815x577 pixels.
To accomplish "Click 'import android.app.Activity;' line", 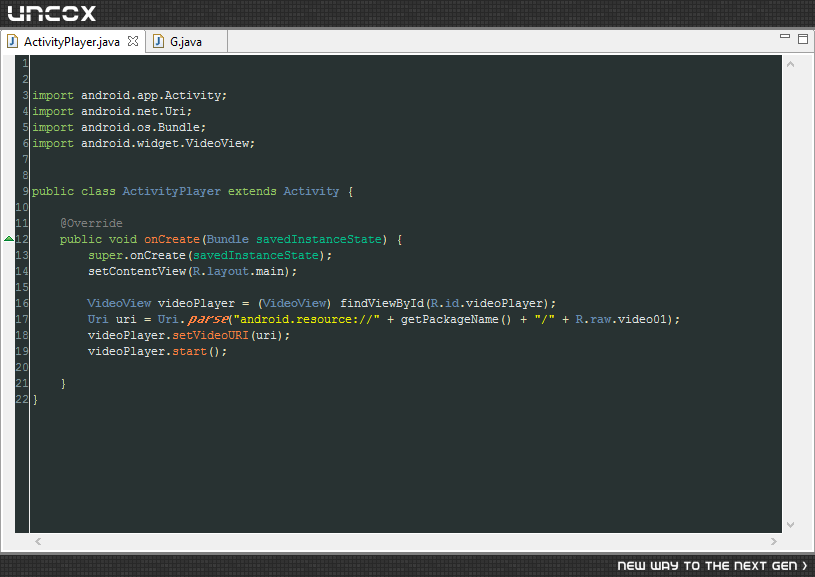I will 129,96.
